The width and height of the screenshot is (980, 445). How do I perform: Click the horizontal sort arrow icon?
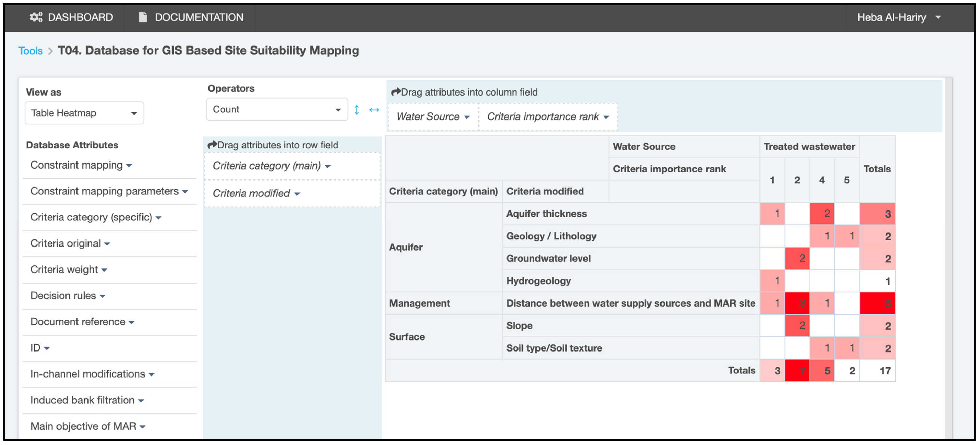click(x=374, y=110)
